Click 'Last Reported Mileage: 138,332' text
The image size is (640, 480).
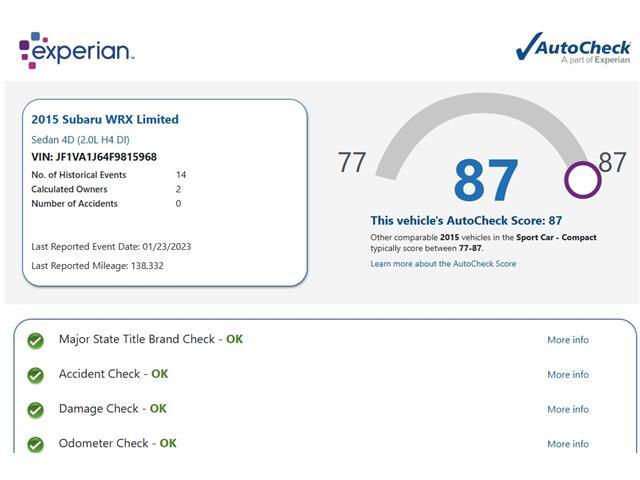(97, 266)
